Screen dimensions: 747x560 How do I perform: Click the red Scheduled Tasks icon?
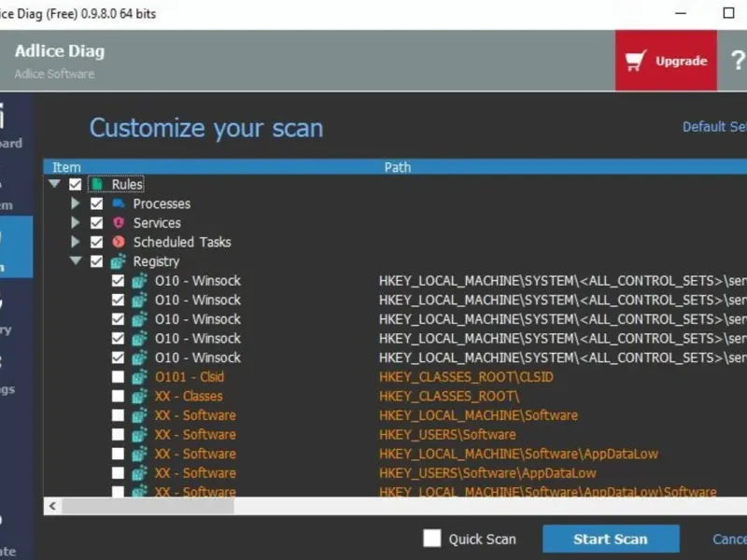[119, 242]
